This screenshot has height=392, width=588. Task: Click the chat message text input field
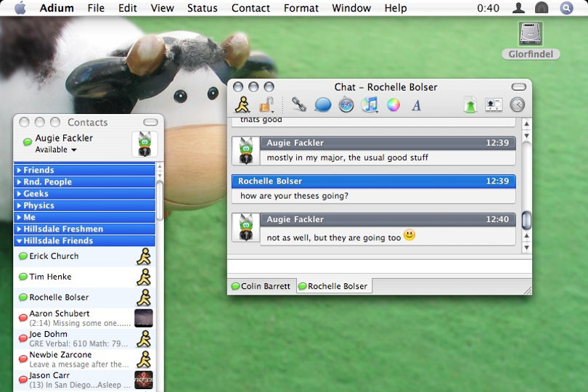379,266
